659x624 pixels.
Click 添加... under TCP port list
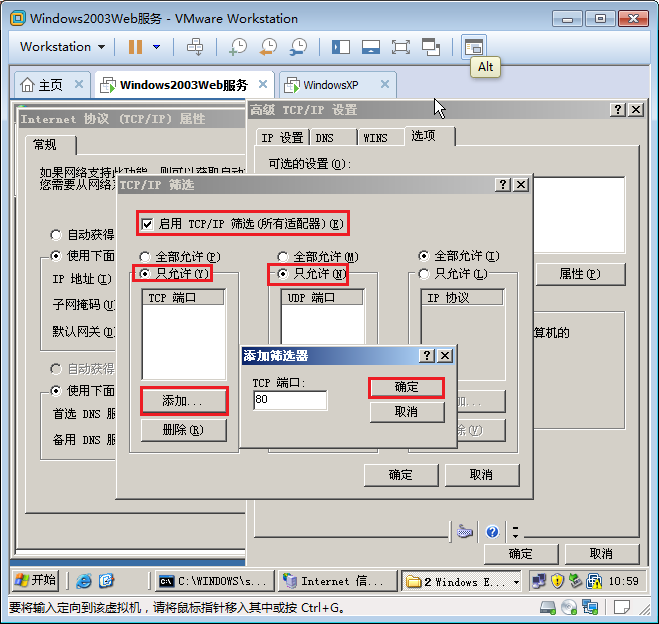click(x=183, y=401)
